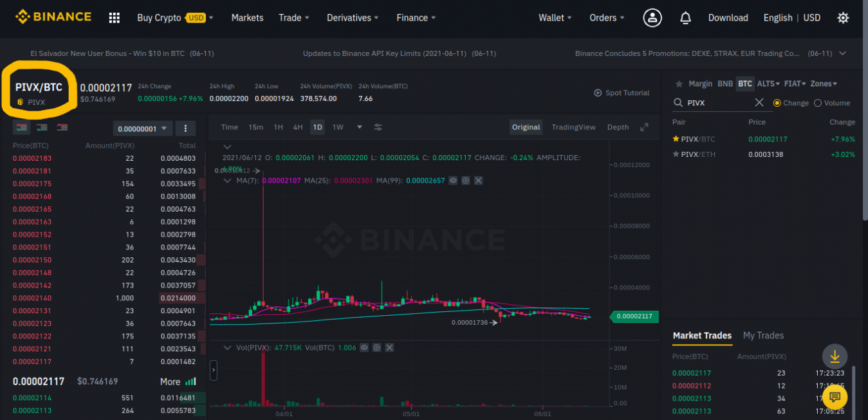Show sell orders only view icon
The image size is (868, 420).
click(62, 127)
